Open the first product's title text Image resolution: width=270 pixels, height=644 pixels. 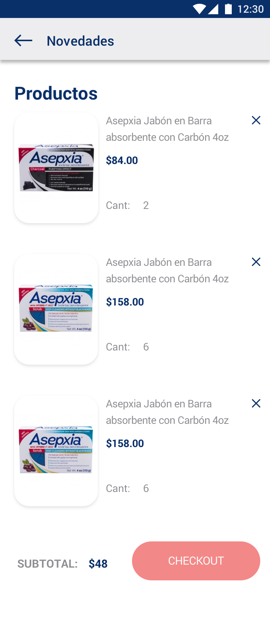coord(167,129)
